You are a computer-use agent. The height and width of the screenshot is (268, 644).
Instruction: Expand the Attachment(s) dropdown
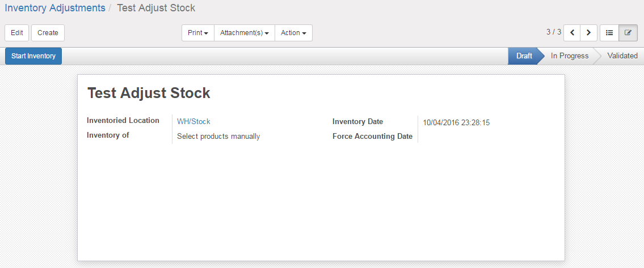point(244,33)
